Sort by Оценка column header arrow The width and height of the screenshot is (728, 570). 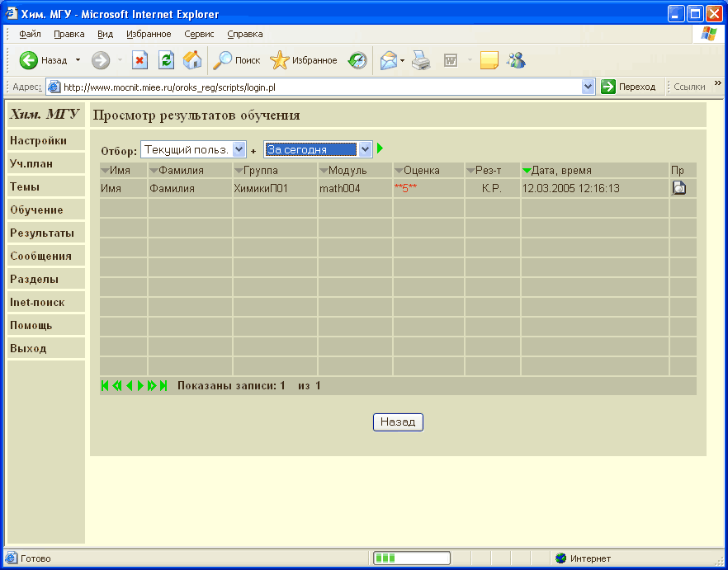click(x=399, y=171)
